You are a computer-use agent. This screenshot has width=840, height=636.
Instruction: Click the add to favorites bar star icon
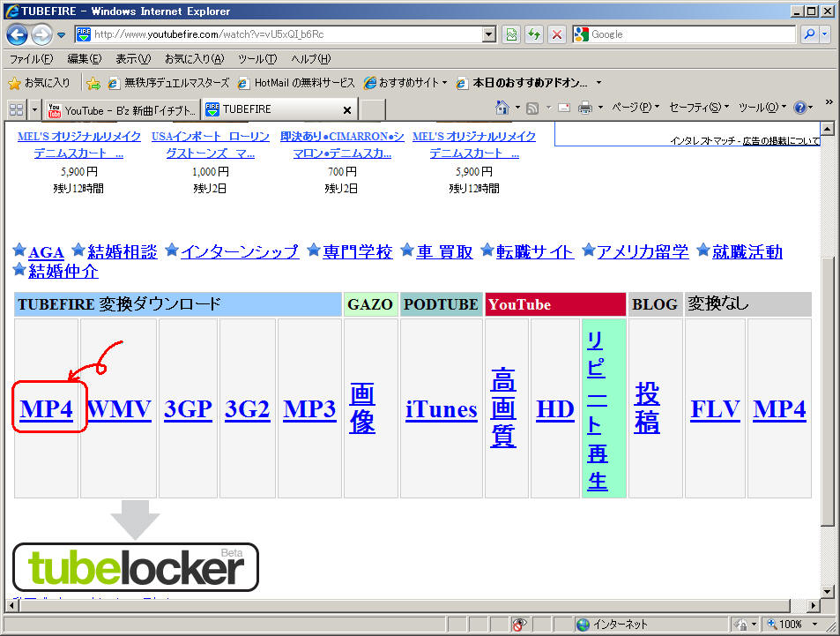click(x=93, y=83)
